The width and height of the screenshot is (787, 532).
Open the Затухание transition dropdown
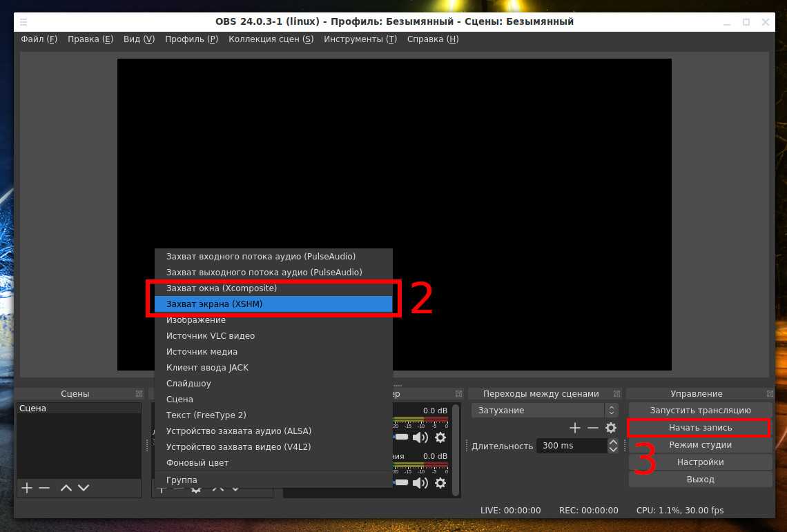click(x=544, y=411)
